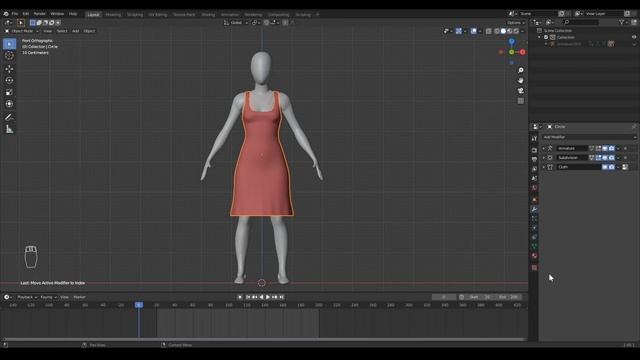
Task: Toggle Armature modifier render display
Action: click(x=611, y=148)
